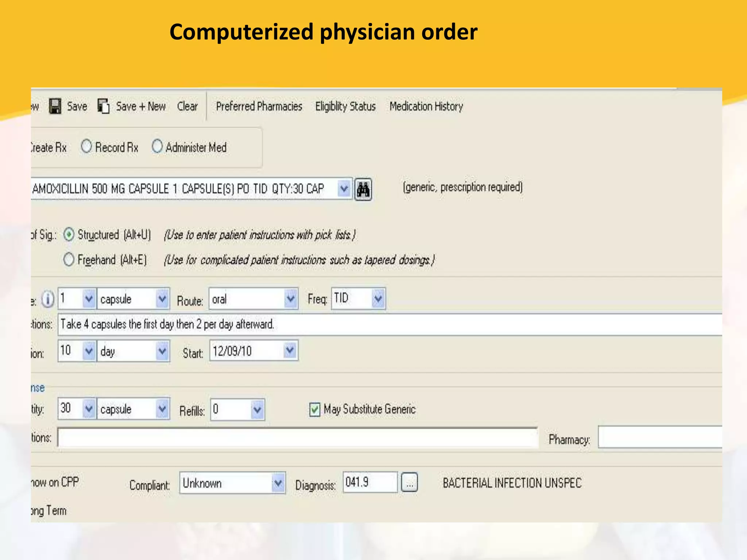The width and height of the screenshot is (747, 560).
Task: Toggle May Substitute Generic checkbox
Action: [x=315, y=409]
